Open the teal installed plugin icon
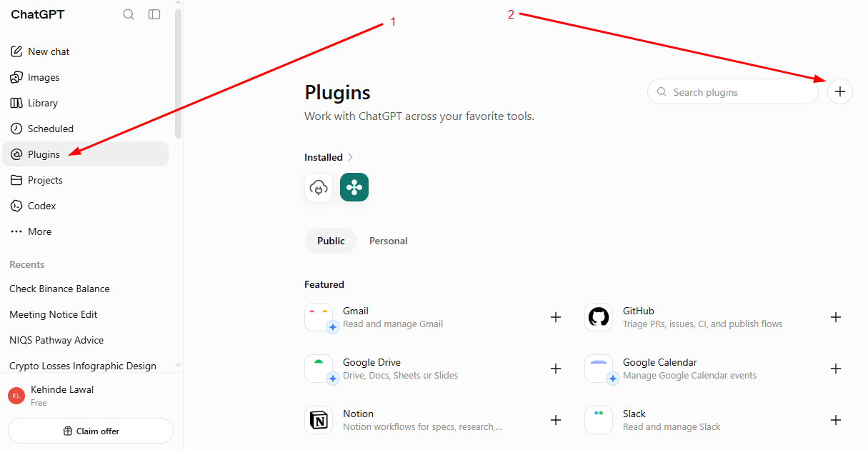Screen dimensions: 868x450 pos(354,187)
